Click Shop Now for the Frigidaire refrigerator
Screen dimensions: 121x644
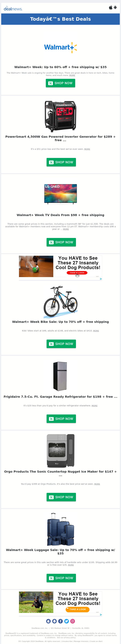coord(61,419)
